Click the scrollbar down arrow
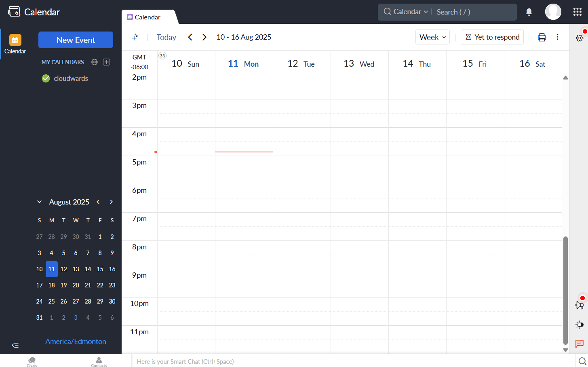The image size is (588, 367). [x=565, y=350]
